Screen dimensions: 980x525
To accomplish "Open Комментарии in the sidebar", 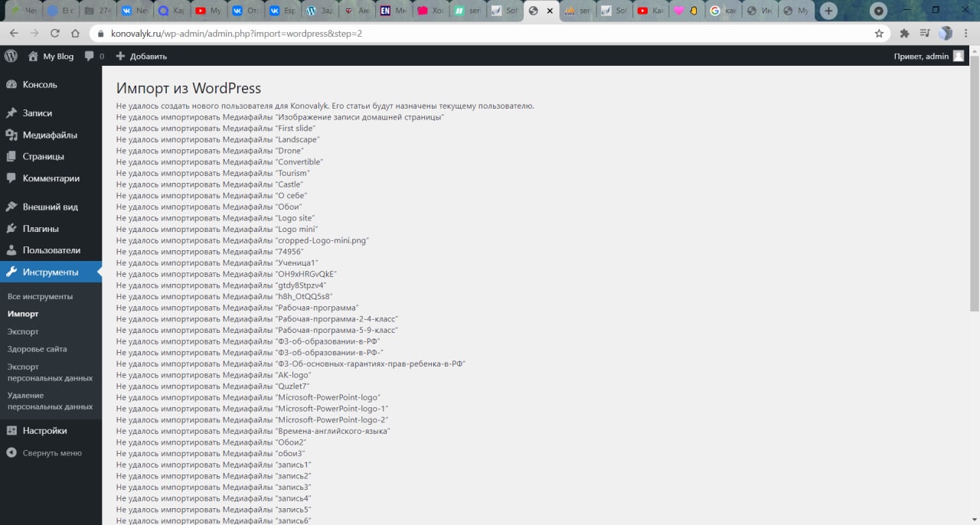I will click(x=51, y=178).
